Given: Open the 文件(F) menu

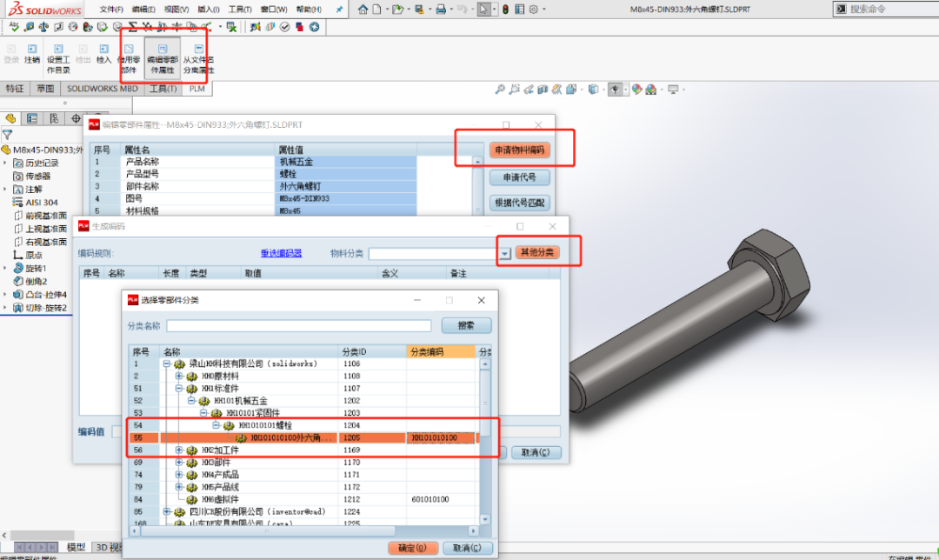Looking at the screenshot, I should (110, 9).
